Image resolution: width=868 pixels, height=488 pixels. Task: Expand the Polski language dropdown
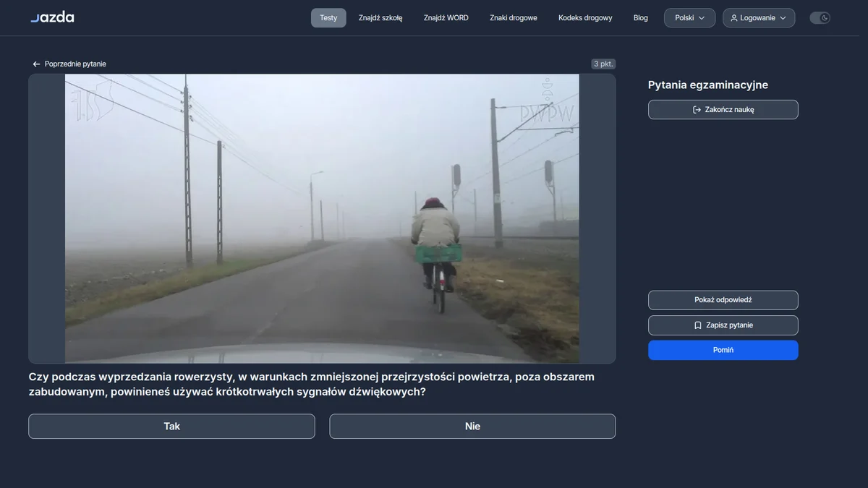[690, 18]
